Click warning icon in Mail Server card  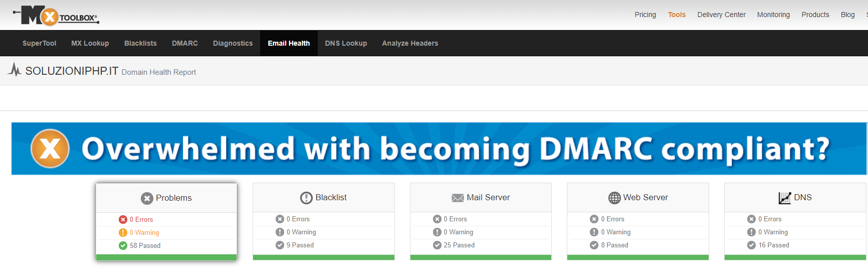click(x=437, y=232)
